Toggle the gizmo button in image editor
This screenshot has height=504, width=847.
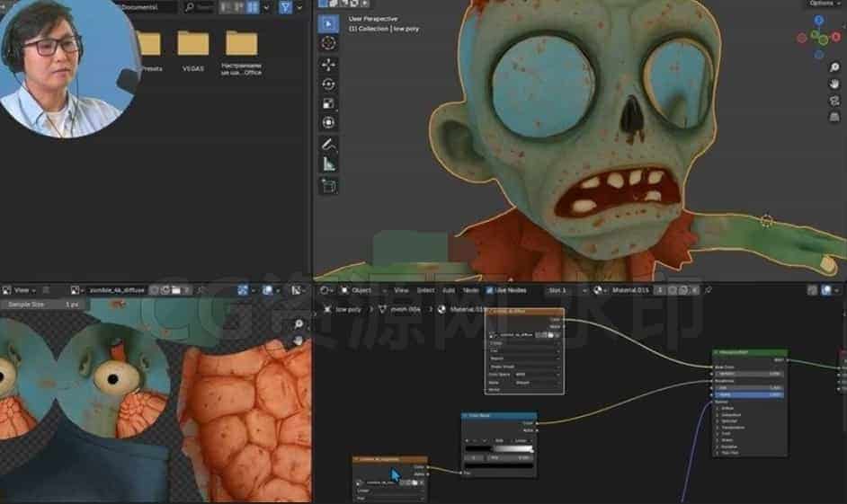coord(243,290)
